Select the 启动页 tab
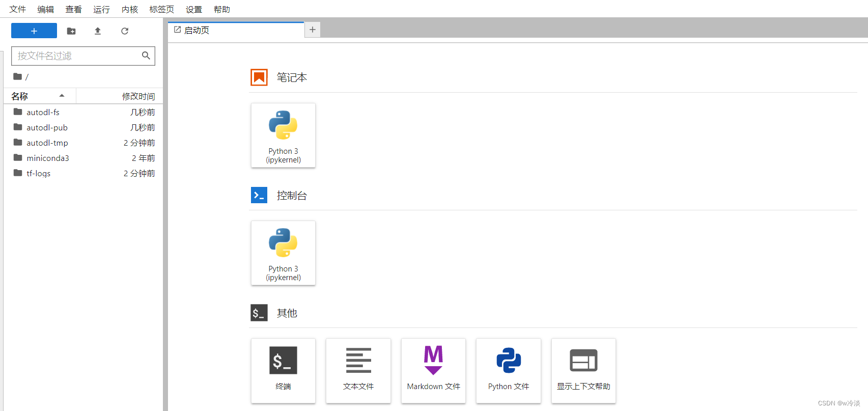This screenshot has height=411, width=868. click(236, 30)
